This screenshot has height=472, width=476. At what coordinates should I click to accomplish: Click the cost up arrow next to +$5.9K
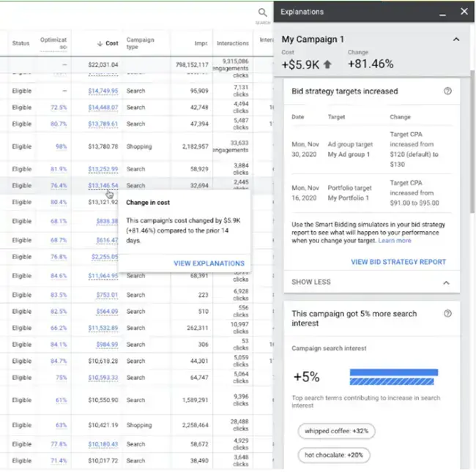pos(327,64)
